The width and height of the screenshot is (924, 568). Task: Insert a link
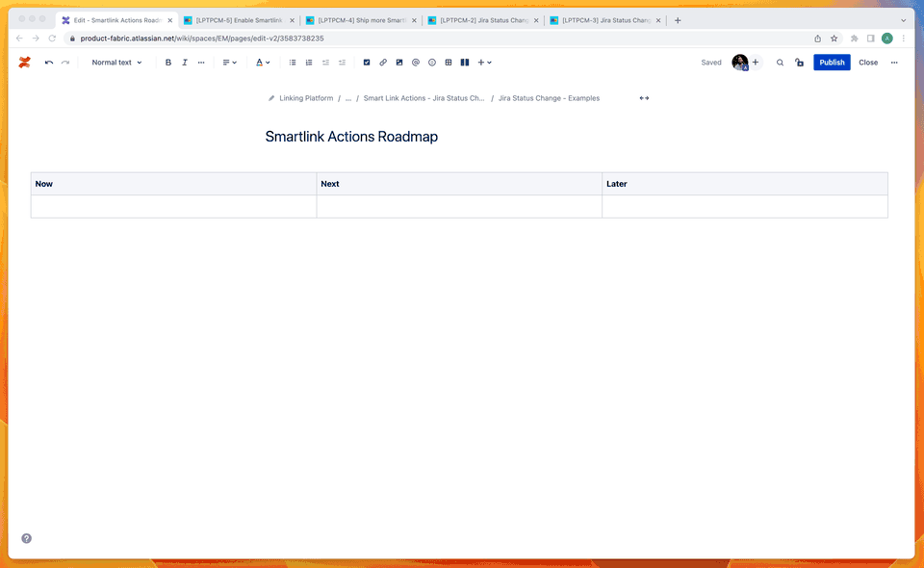click(383, 62)
